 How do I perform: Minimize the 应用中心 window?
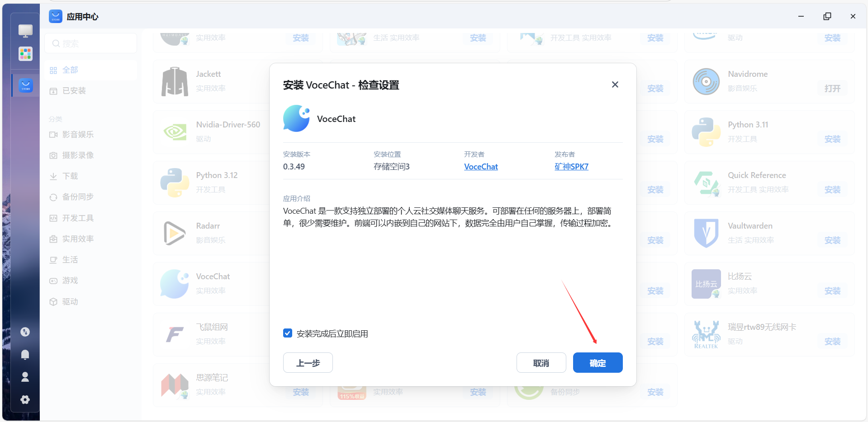pos(801,16)
